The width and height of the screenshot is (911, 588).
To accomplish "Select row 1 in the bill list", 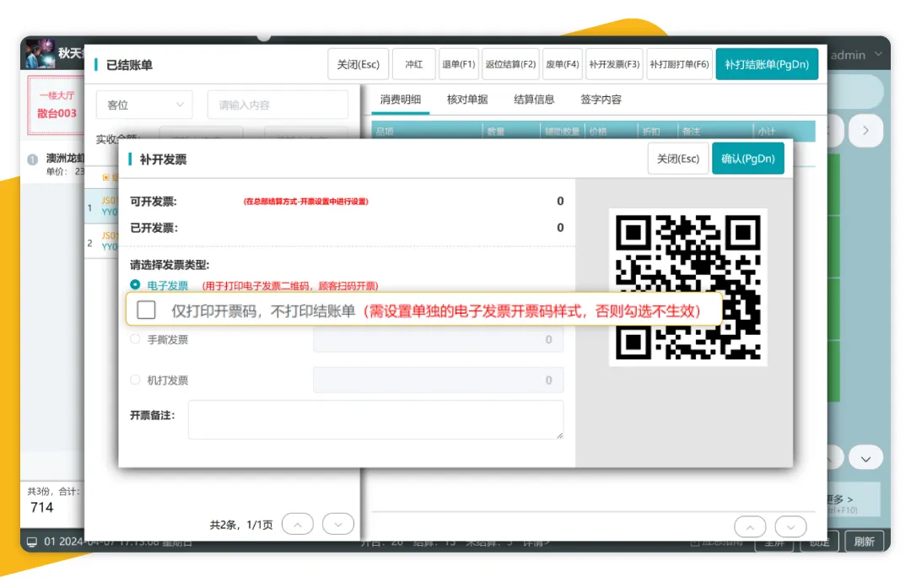I will [102, 207].
